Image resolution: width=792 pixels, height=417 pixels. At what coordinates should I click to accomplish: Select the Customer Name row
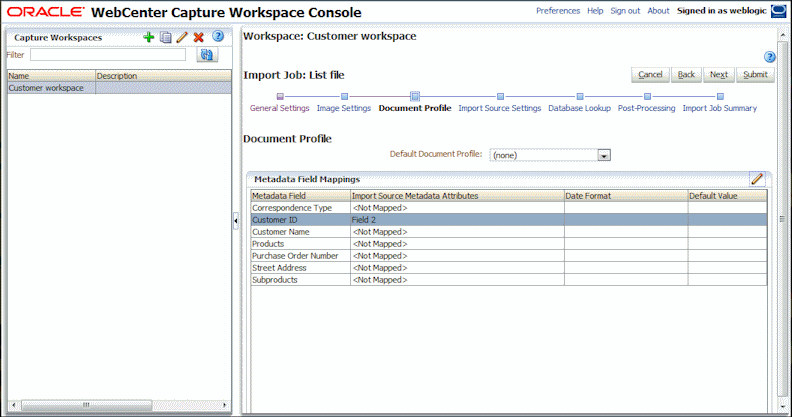pyautogui.click(x=509, y=232)
